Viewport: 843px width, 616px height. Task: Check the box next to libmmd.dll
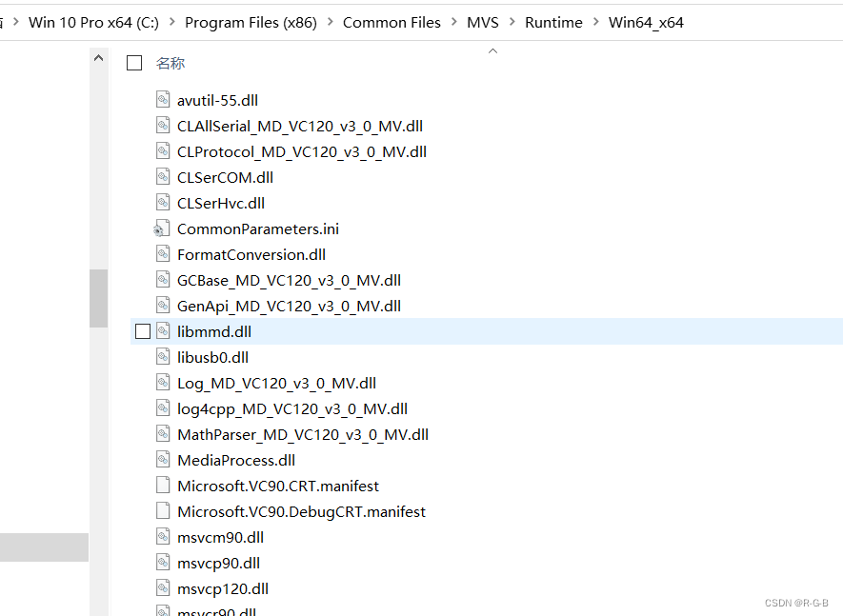click(x=143, y=331)
